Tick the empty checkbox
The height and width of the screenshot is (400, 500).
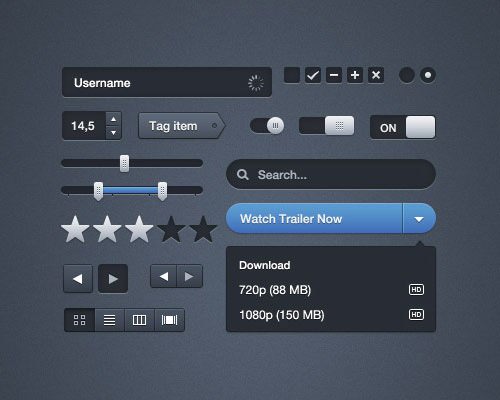pyautogui.click(x=292, y=75)
